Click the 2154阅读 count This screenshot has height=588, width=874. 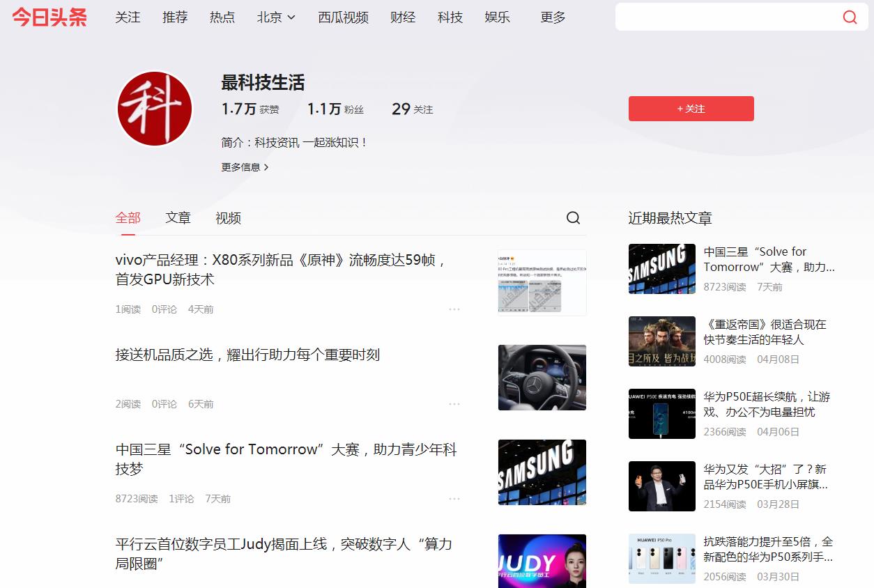725,504
